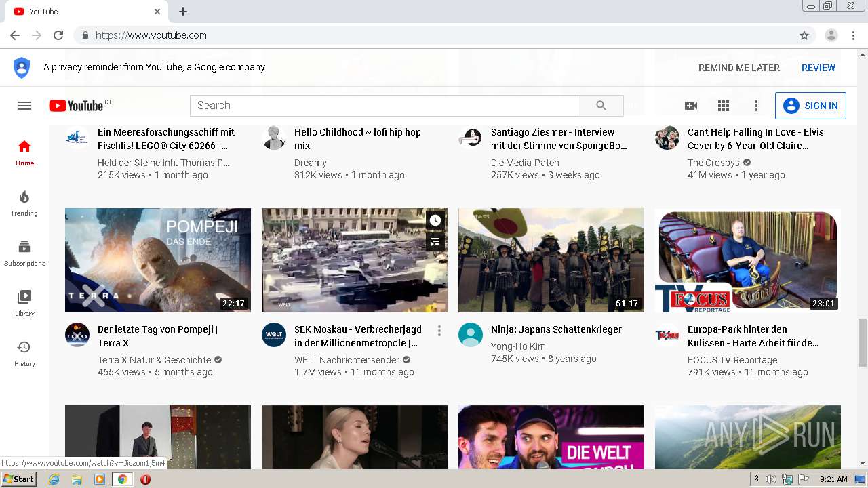The height and width of the screenshot is (488, 868).
Task: Open Trending in the sidebar
Action: coord(24,203)
